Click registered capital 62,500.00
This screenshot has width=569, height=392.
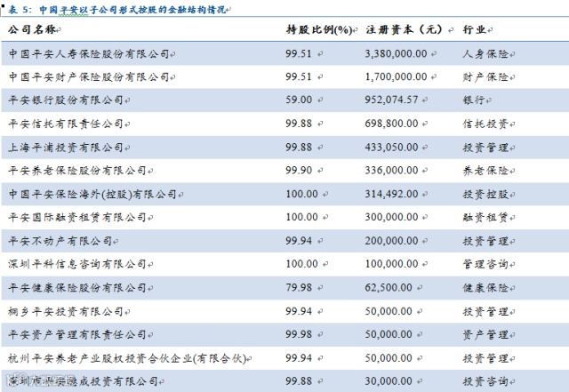389,287
